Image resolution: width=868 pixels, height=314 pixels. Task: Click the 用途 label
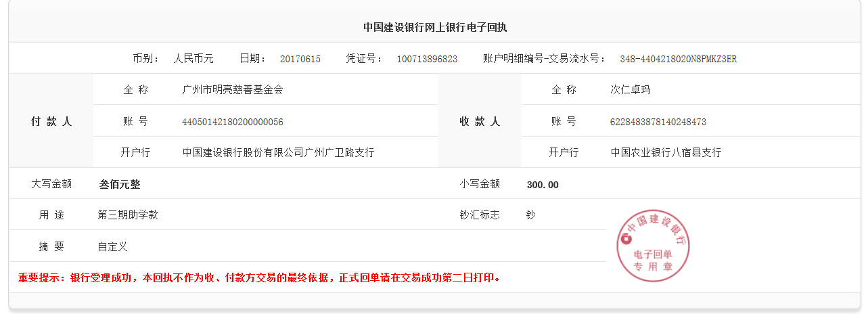click(51, 215)
